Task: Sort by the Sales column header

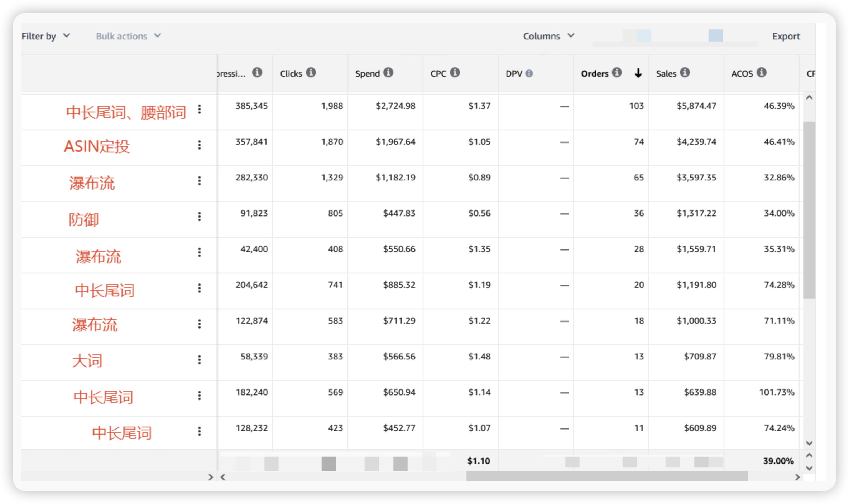Action: tap(666, 73)
